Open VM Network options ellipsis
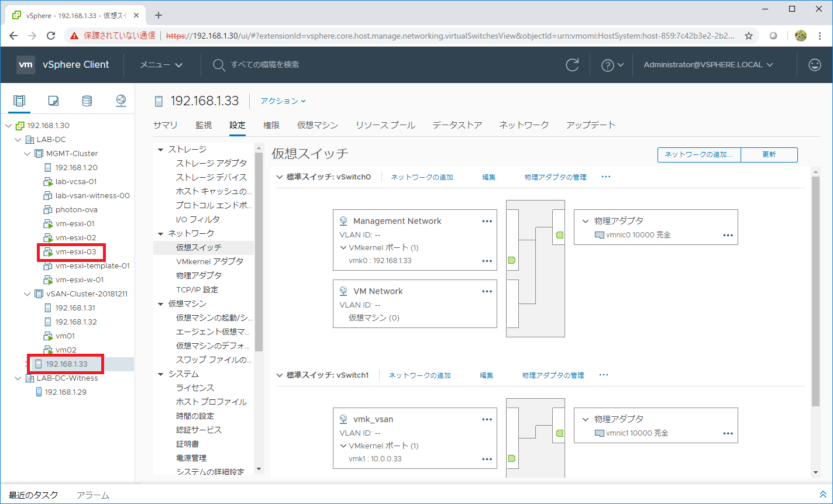This screenshot has height=504, width=833. click(487, 291)
